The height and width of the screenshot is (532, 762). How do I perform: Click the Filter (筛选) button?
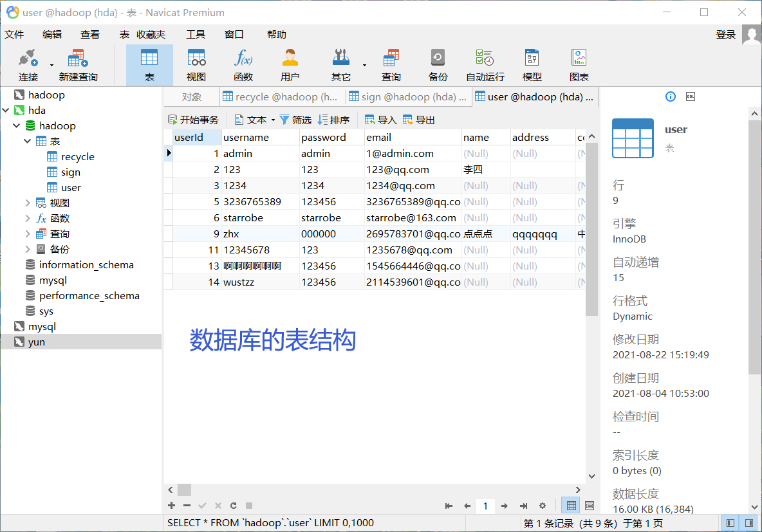tap(295, 120)
